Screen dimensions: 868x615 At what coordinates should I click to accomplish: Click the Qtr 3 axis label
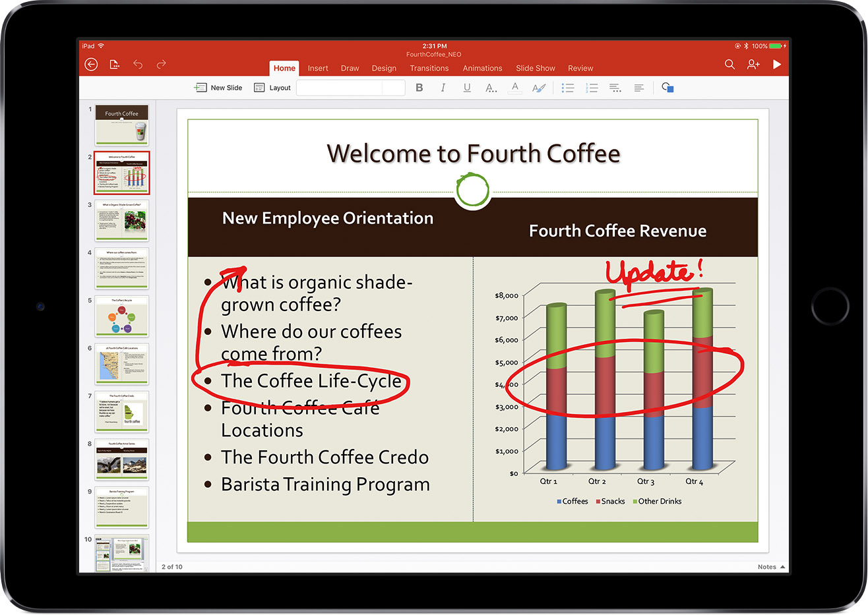(645, 482)
